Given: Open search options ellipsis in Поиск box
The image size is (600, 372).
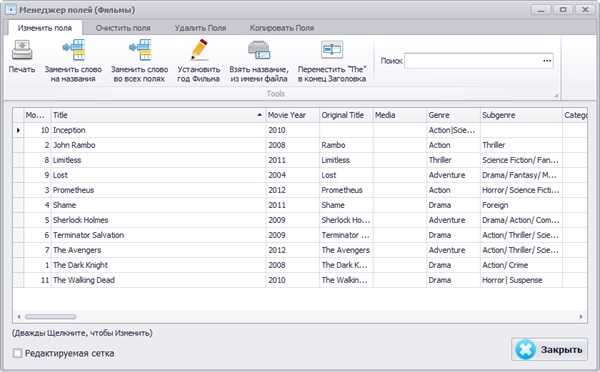Looking at the screenshot, I should click(547, 61).
